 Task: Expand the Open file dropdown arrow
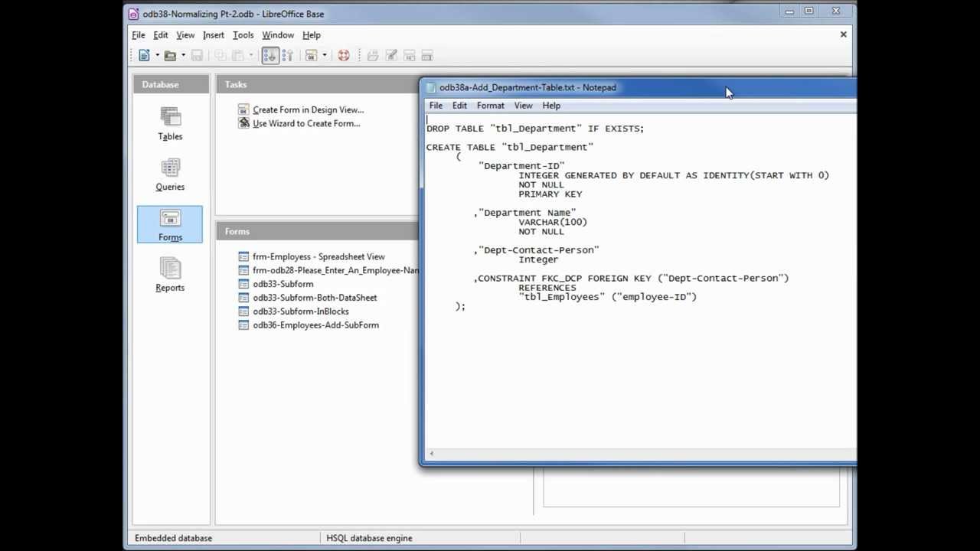point(183,55)
